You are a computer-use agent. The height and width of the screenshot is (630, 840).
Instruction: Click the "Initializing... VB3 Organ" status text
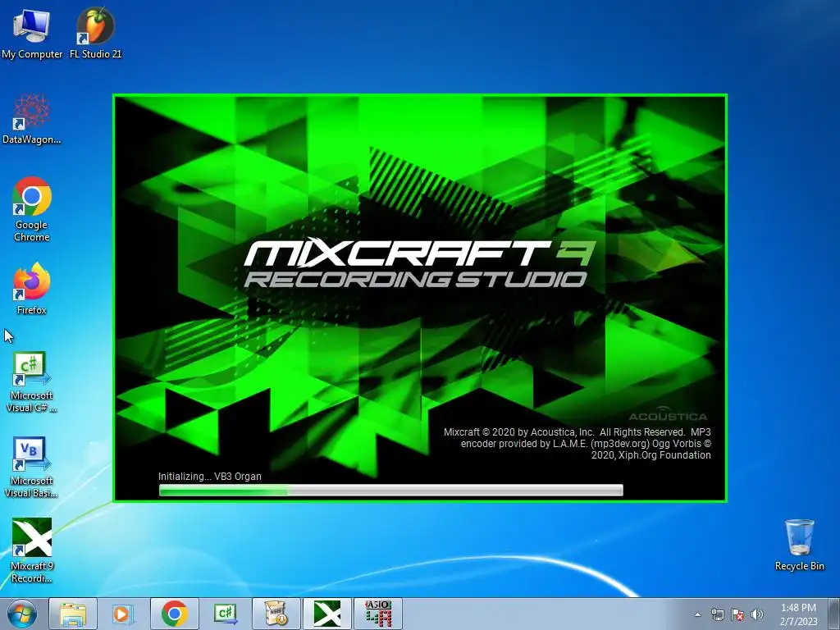click(209, 477)
